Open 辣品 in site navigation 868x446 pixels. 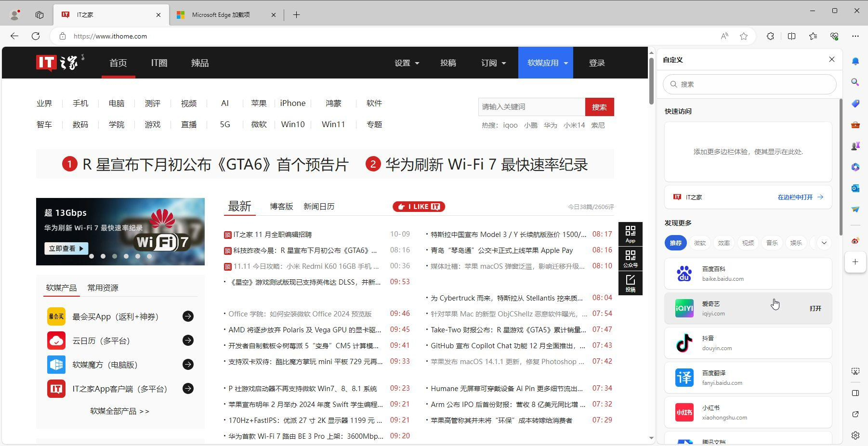pos(199,63)
